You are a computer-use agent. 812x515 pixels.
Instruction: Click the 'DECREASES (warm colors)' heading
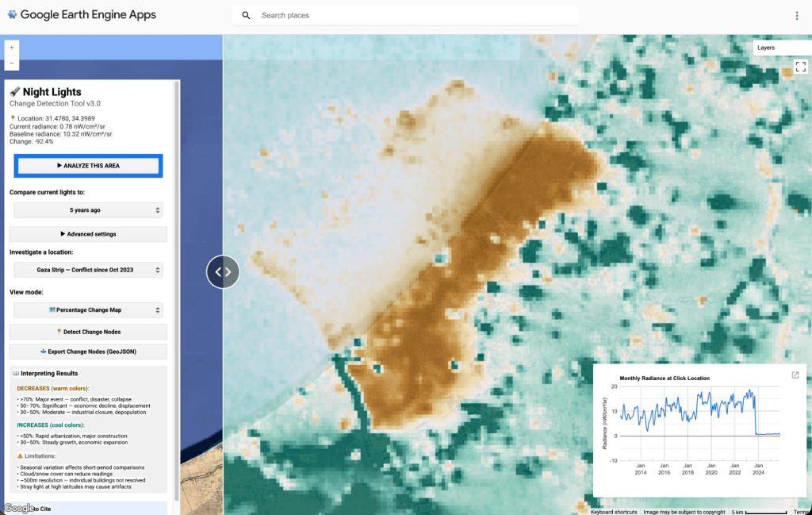coord(53,389)
